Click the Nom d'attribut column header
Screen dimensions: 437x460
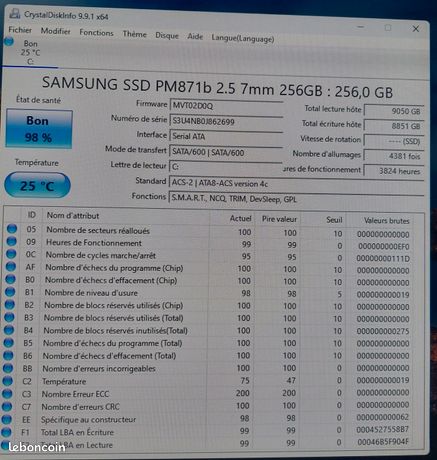tap(126, 216)
